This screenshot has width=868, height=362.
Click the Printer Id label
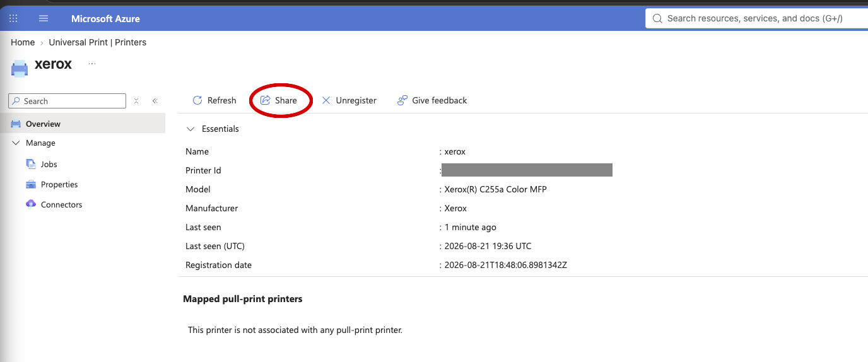tap(203, 170)
